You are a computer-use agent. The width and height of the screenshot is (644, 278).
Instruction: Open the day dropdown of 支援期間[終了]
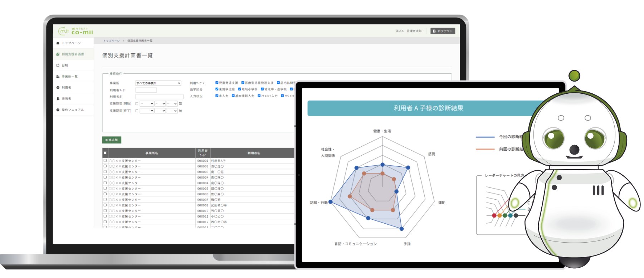[x=172, y=111]
